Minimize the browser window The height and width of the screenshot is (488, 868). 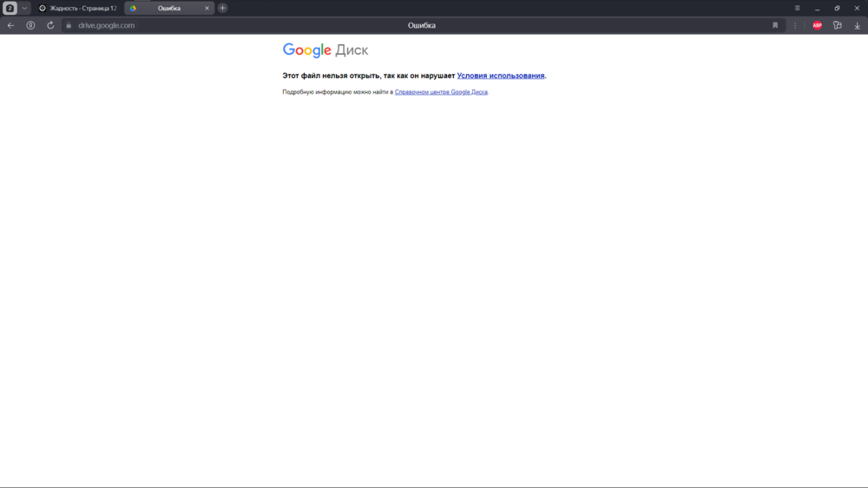pyautogui.click(x=817, y=9)
